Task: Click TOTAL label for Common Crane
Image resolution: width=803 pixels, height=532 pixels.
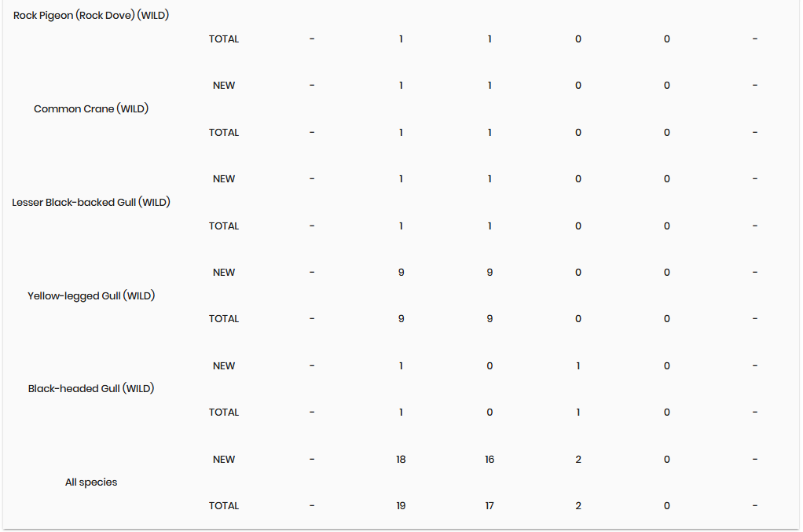Action: tap(224, 133)
